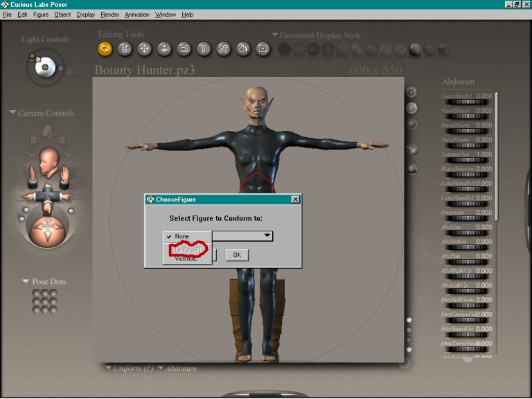Set display style to Wireframe sphere
Image resolution: width=532 pixels, height=399 pixels.
313,50
